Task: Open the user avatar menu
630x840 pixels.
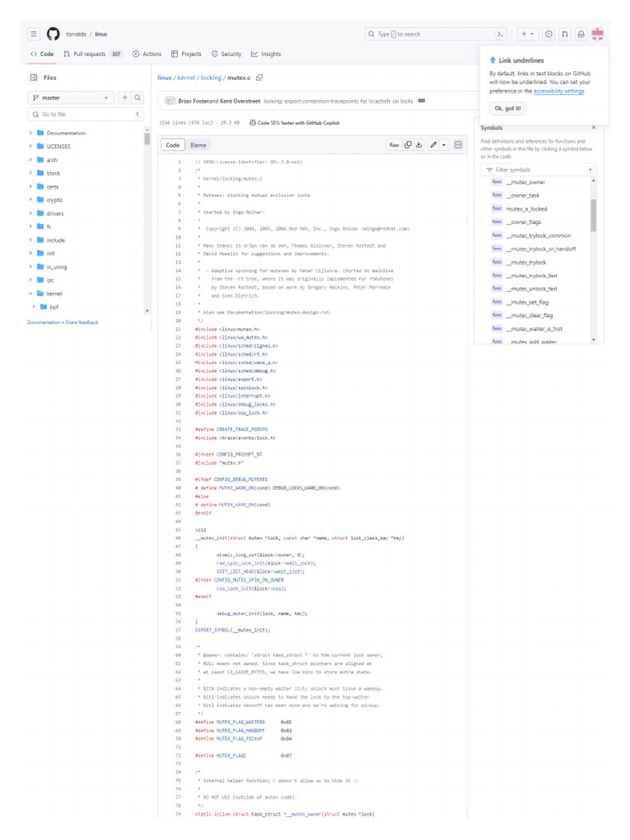Action: tap(597, 34)
